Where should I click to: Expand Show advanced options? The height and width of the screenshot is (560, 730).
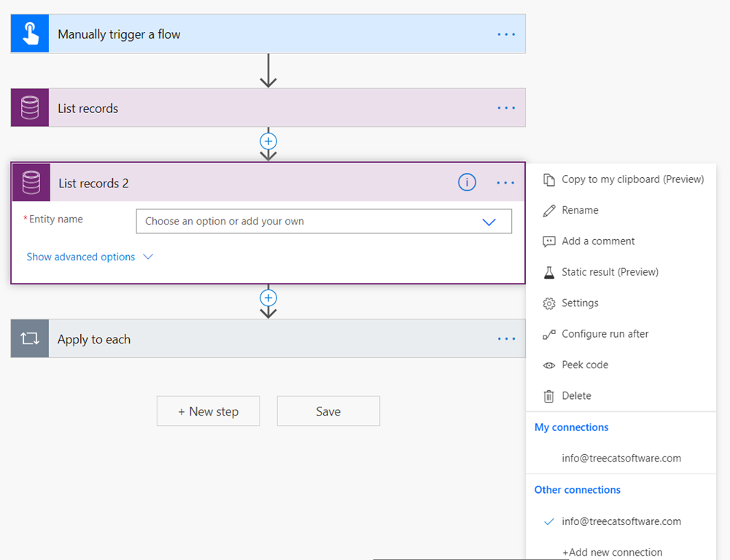[x=80, y=257]
